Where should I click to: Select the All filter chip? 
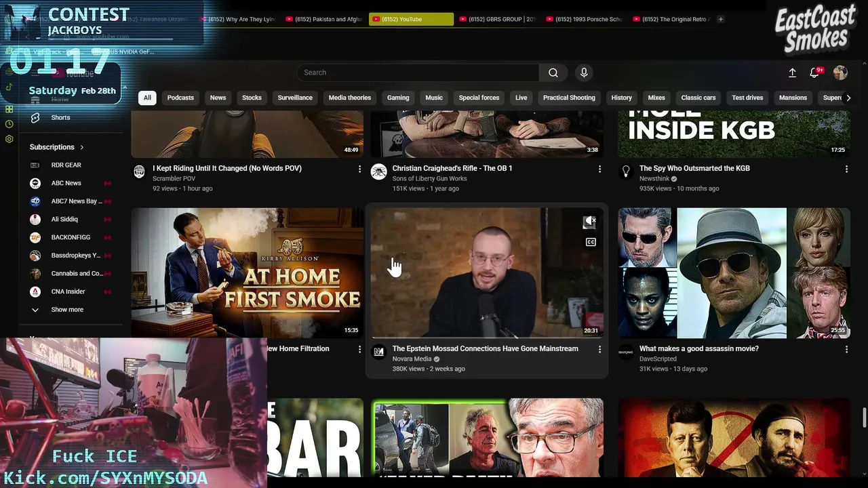(x=147, y=98)
